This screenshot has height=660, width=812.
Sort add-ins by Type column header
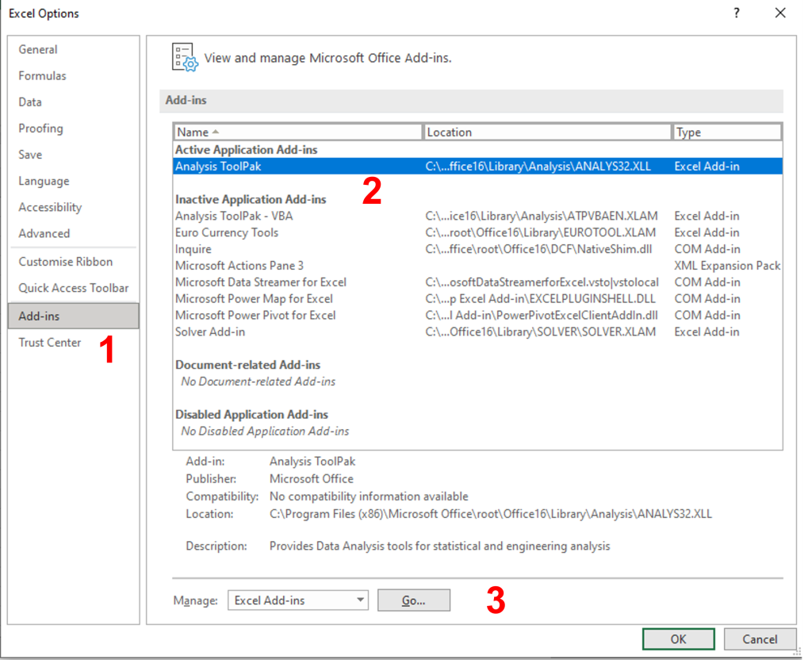click(x=727, y=132)
